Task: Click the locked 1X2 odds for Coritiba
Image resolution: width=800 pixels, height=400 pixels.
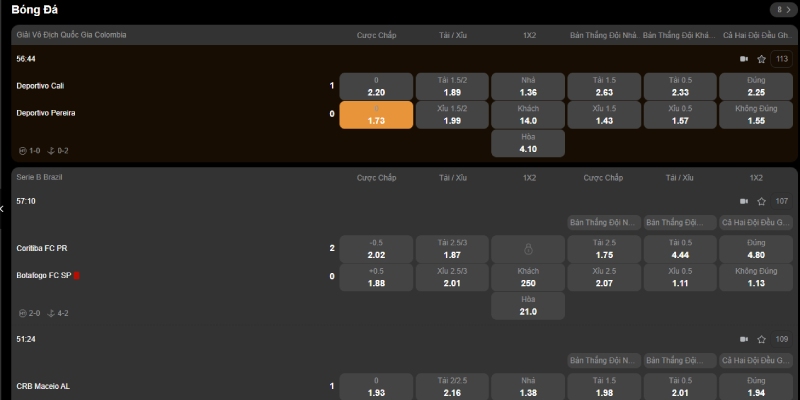Action: [x=528, y=248]
